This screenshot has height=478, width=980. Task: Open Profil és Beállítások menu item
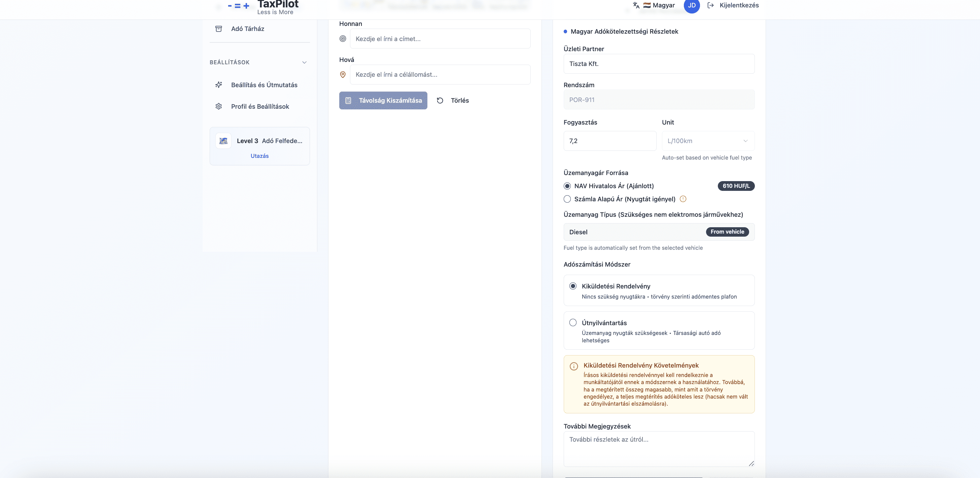tap(260, 107)
